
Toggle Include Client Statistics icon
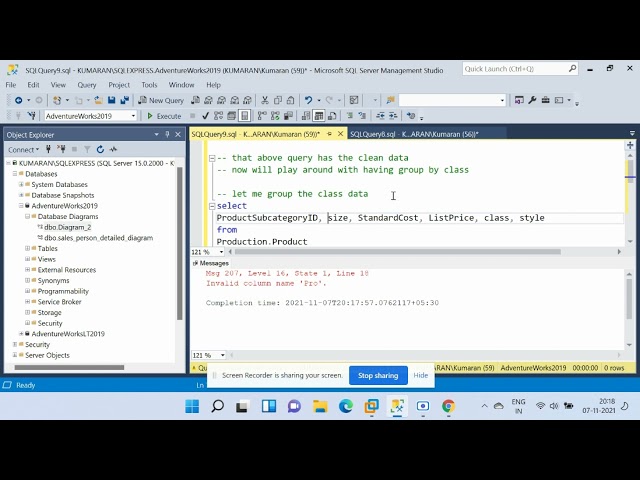coord(288,116)
